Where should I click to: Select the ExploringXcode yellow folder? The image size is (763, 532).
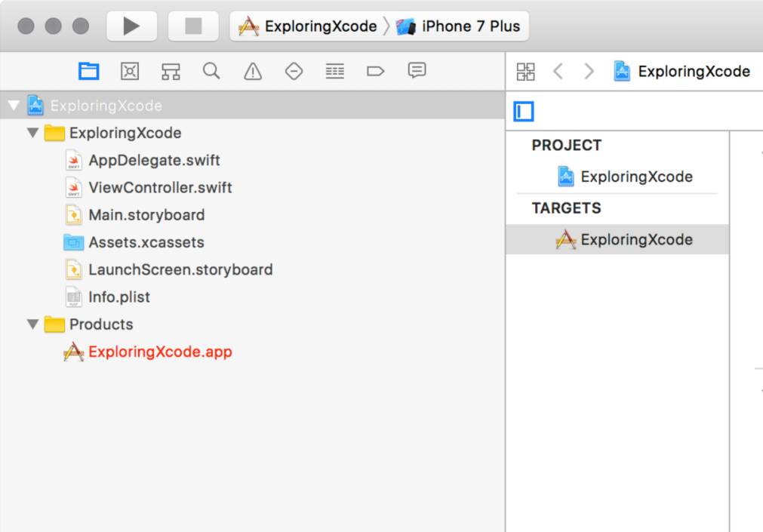click(x=112, y=133)
